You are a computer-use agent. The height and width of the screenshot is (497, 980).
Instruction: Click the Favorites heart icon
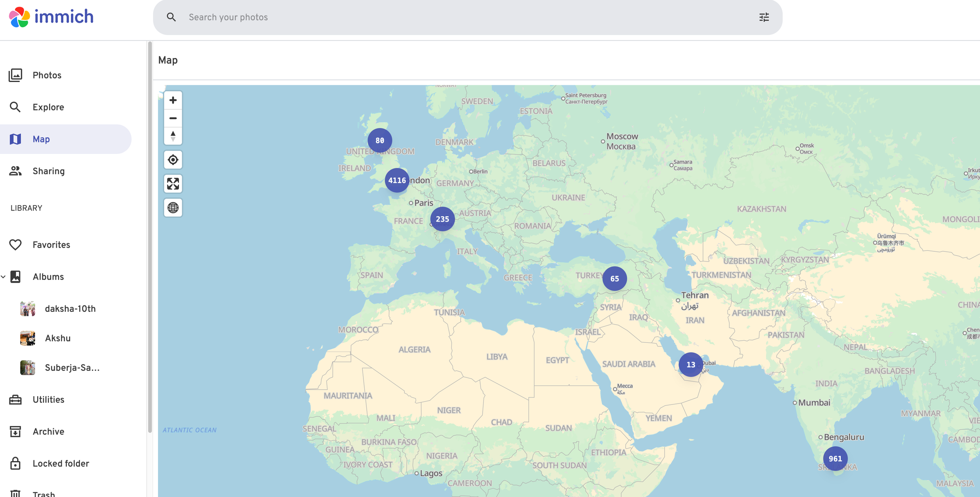15,244
